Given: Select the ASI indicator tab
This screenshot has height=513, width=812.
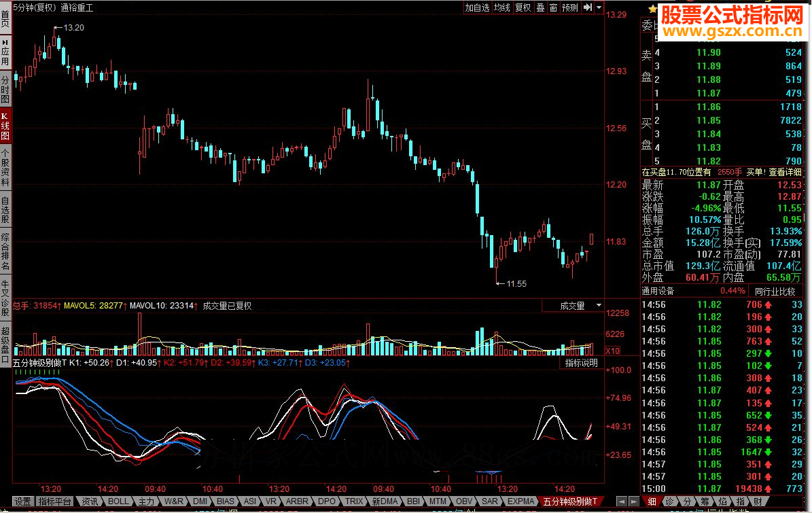Looking at the screenshot, I should point(249,501).
